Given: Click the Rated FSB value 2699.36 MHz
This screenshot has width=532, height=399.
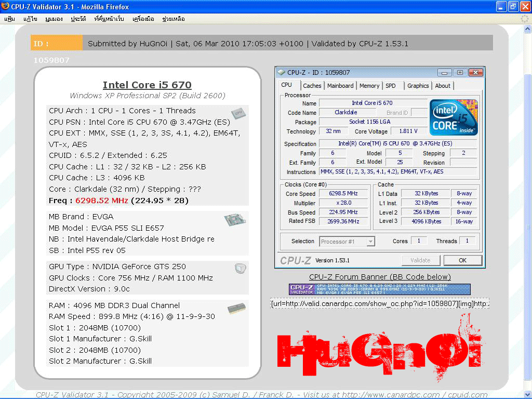Looking at the screenshot, I should pyautogui.click(x=343, y=221).
